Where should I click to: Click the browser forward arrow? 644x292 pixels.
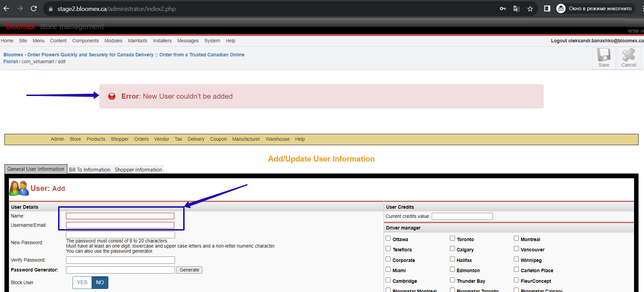point(20,9)
